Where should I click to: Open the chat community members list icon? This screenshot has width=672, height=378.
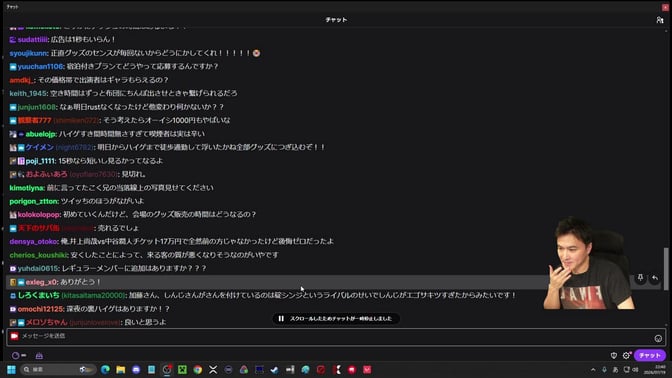[x=660, y=20]
